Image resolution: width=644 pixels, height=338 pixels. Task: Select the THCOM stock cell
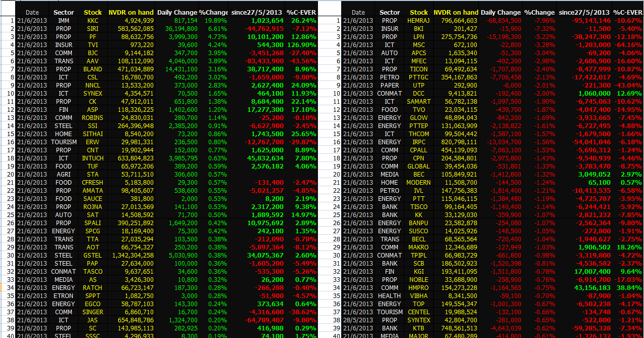click(419, 134)
